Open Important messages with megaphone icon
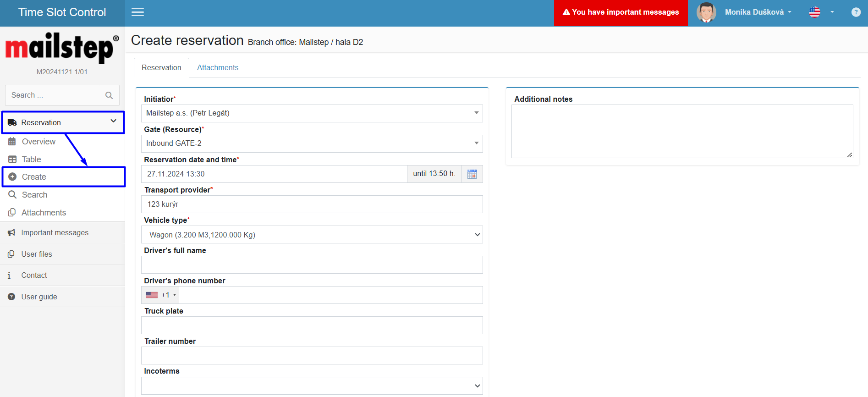The width and height of the screenshot is (868, 397). click(55, 233)
